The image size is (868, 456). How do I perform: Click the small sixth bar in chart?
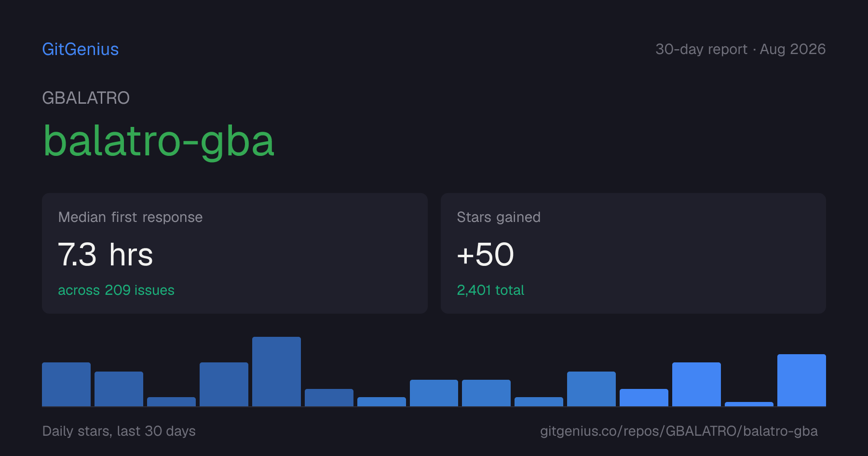pyautogui.click(x=329, y=398)
